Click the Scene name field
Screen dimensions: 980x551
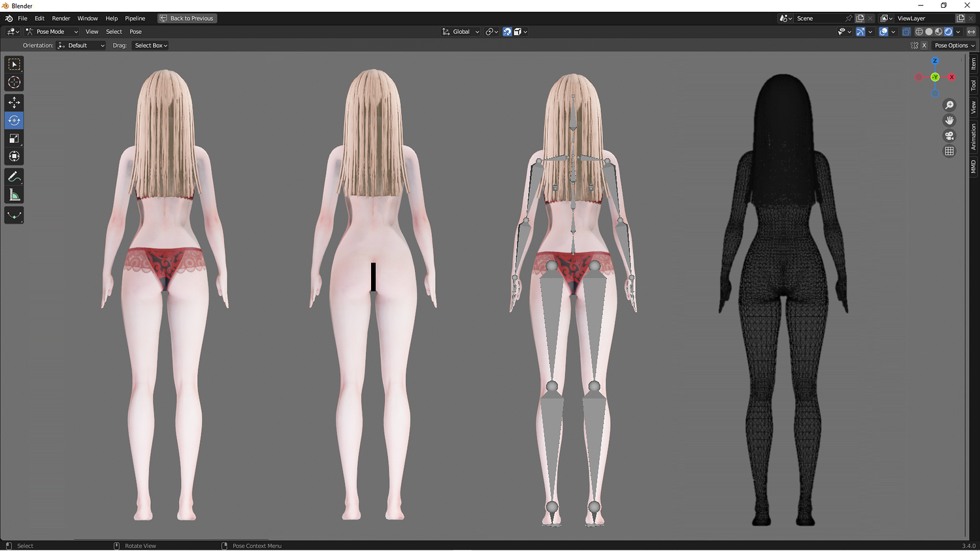pyautogui.click(x=819, y=18)
